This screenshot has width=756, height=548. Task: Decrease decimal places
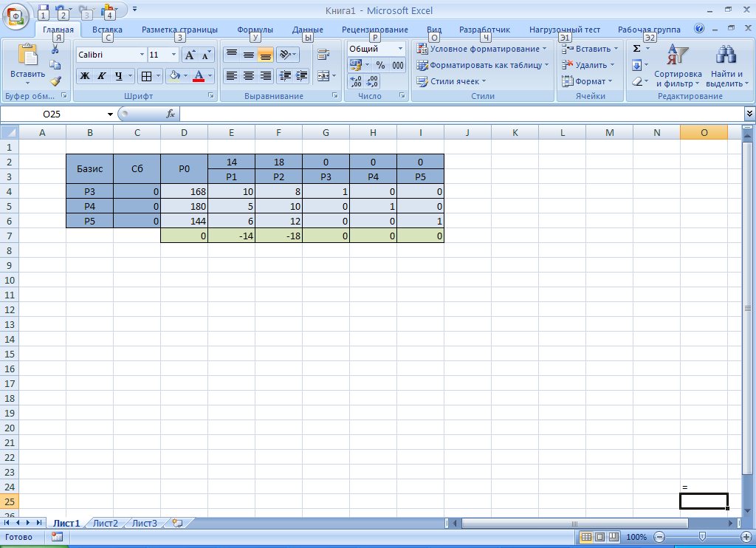372,81
